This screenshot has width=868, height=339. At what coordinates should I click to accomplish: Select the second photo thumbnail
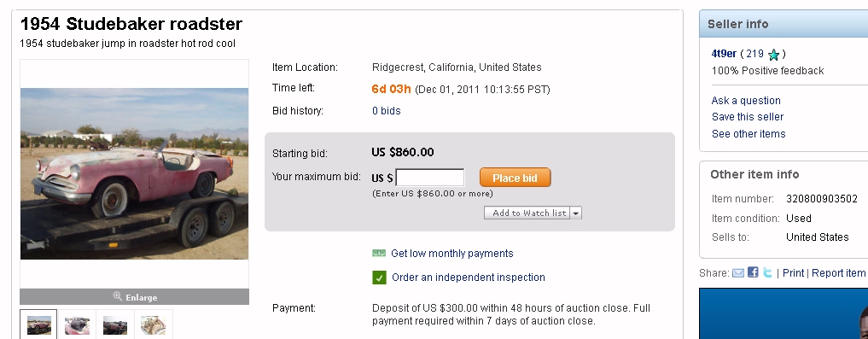(x=77, y=324)
